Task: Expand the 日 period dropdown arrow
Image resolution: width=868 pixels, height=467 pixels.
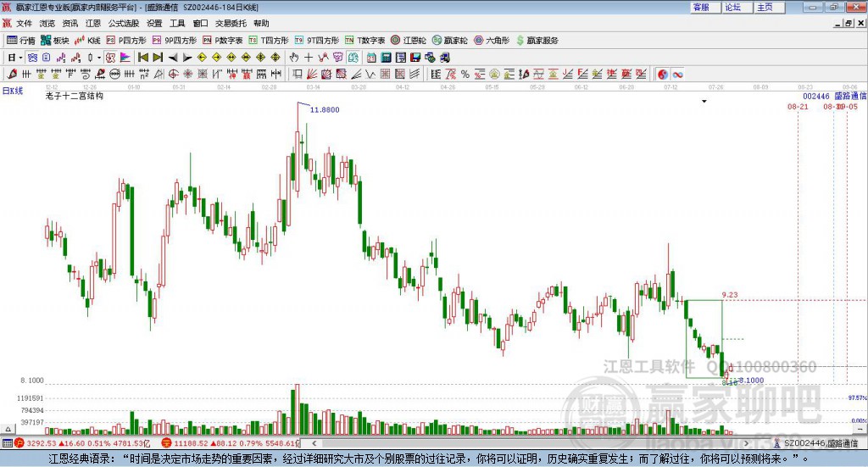Action: point(20,58)
